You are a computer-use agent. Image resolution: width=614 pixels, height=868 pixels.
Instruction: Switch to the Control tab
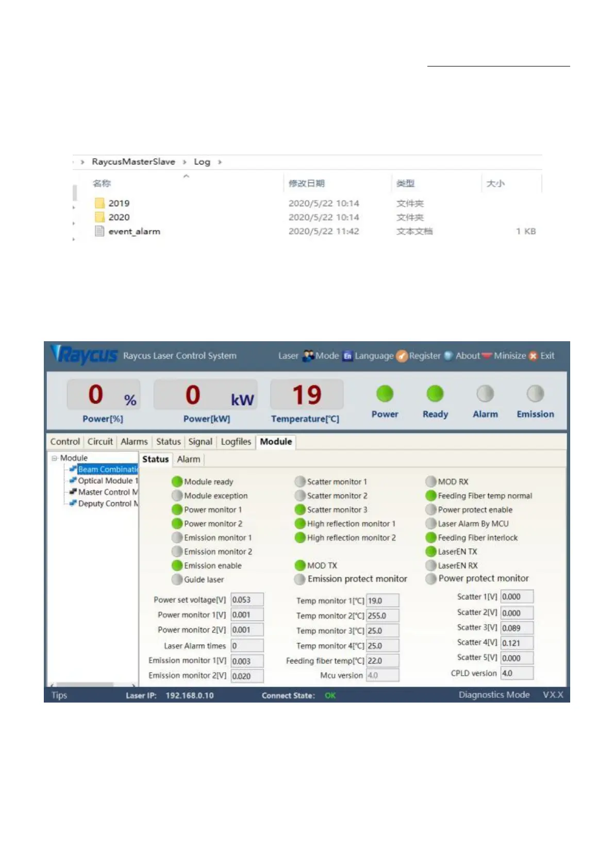click(x=65, y=442)
